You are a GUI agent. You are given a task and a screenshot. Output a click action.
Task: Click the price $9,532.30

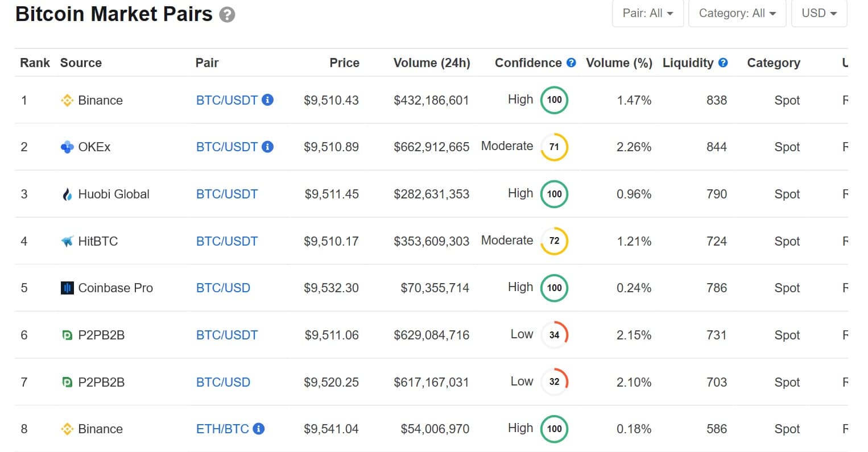pos(331,288)
